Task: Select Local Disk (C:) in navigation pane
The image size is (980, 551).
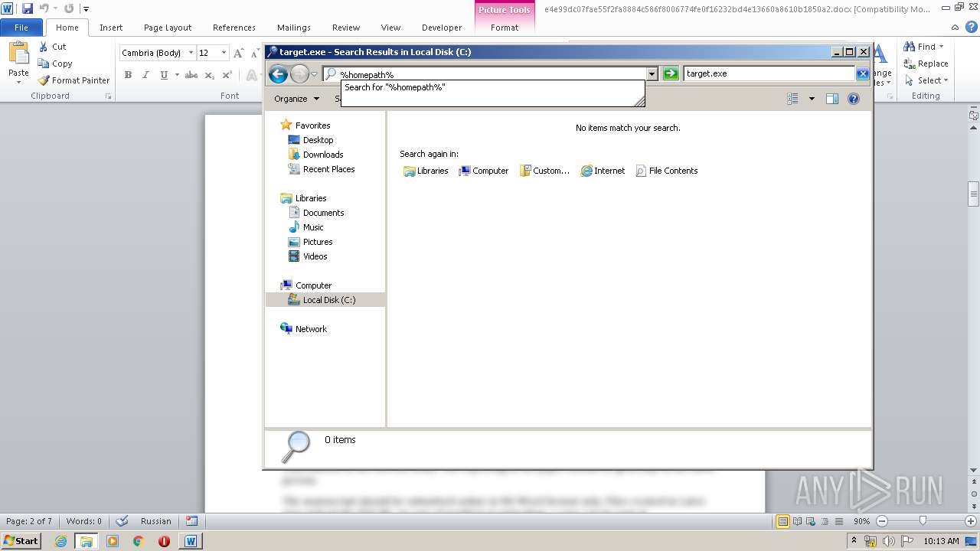Action: 325,300
